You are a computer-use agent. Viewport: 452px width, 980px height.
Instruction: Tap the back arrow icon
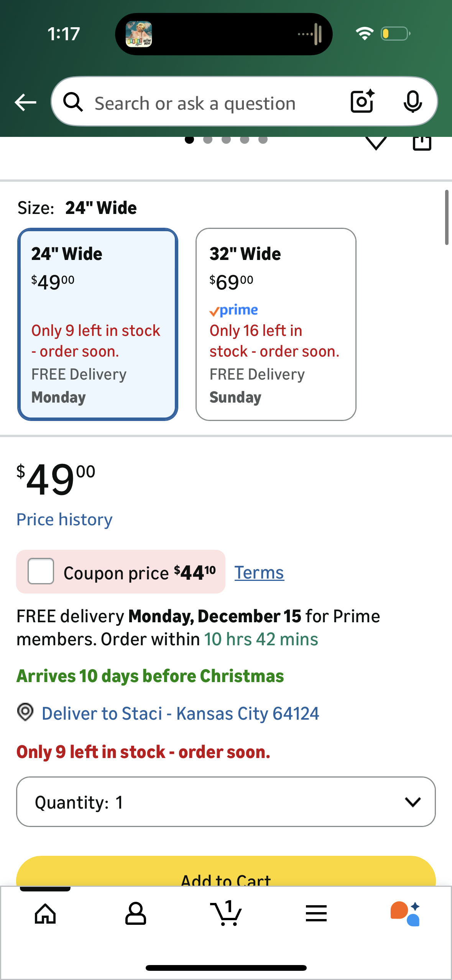pos(25,102)
